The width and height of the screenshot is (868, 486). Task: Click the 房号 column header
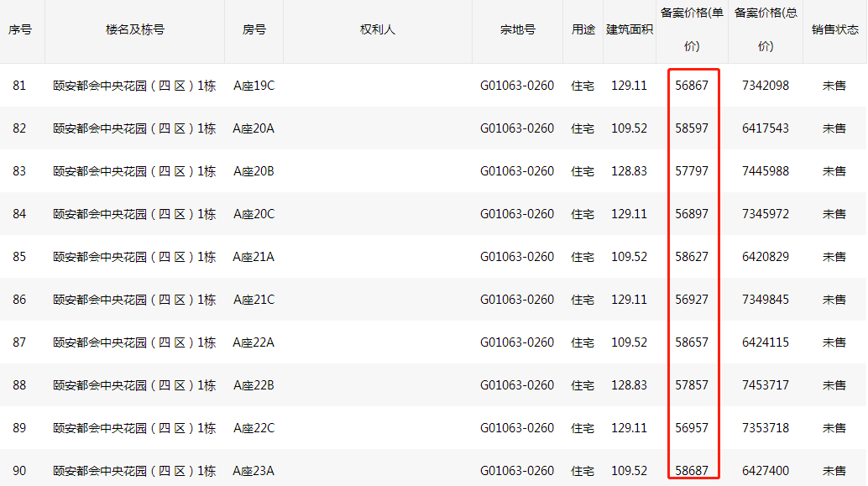click(x=254, y=30)
